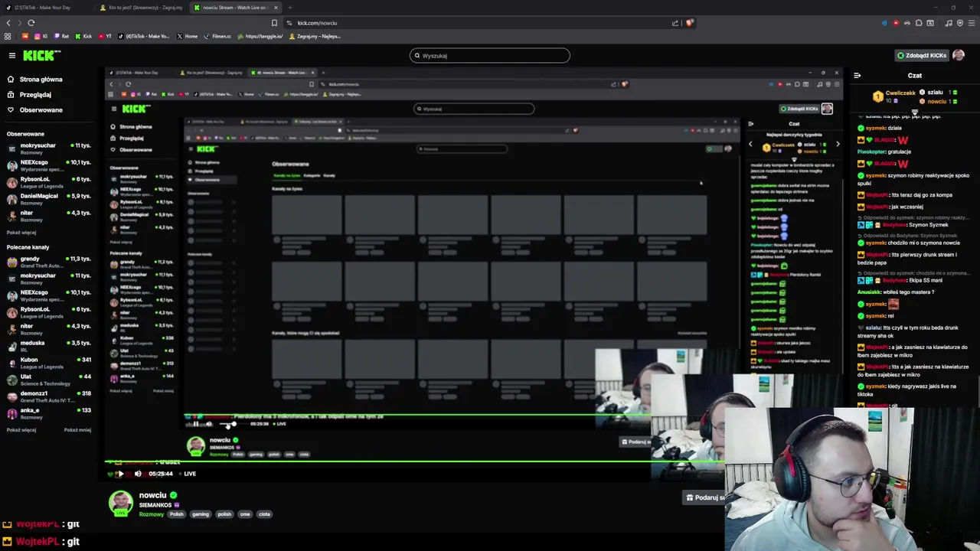980x551 pixels.
Task: Open the X Home bookmark
Action: pyautogui.click(x=187, y=36)
